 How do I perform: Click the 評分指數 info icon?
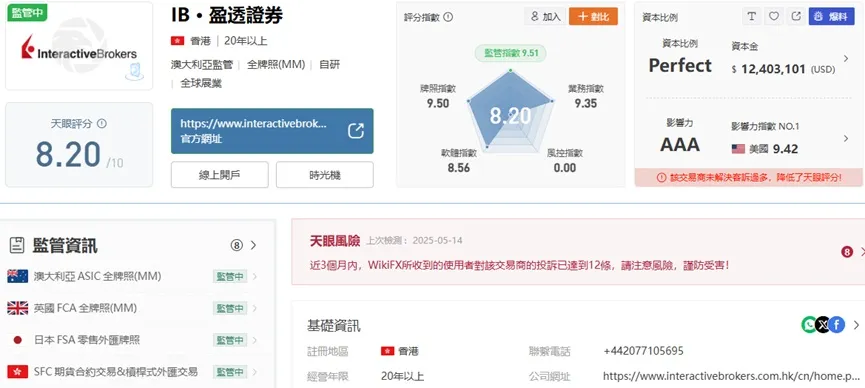[x=448, y=17]
